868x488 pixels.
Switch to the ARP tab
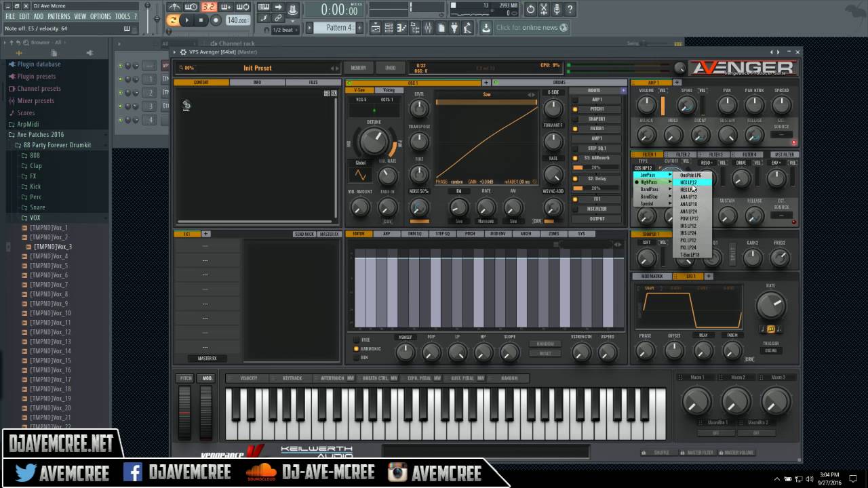[x=387, y=234]
